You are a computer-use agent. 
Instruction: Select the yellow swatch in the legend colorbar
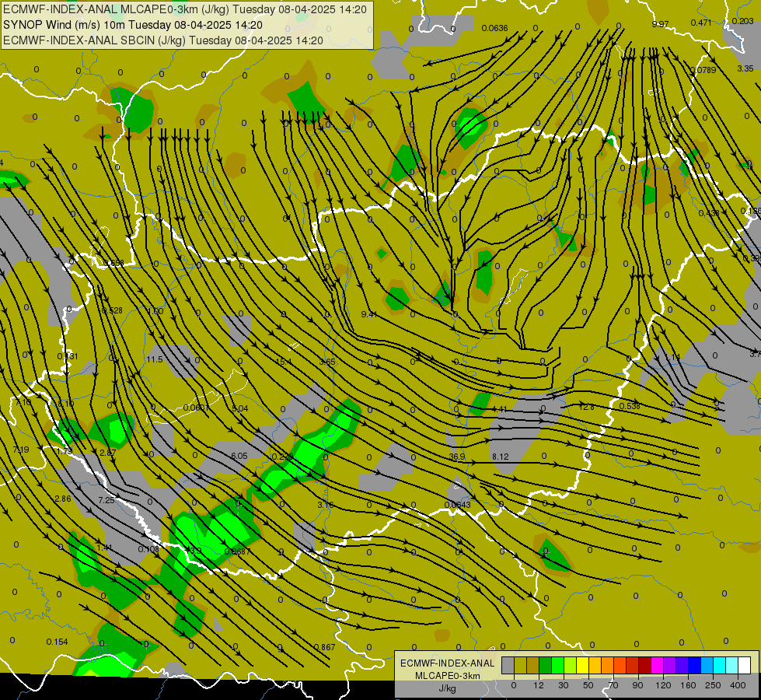coord(582,665)
